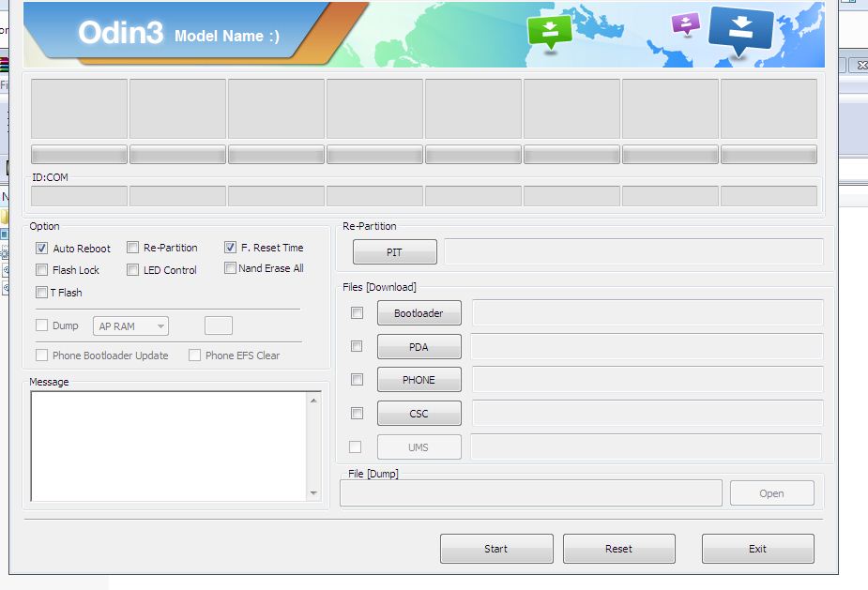
Task: Click the large blue download icon
Action: (740, 30)
